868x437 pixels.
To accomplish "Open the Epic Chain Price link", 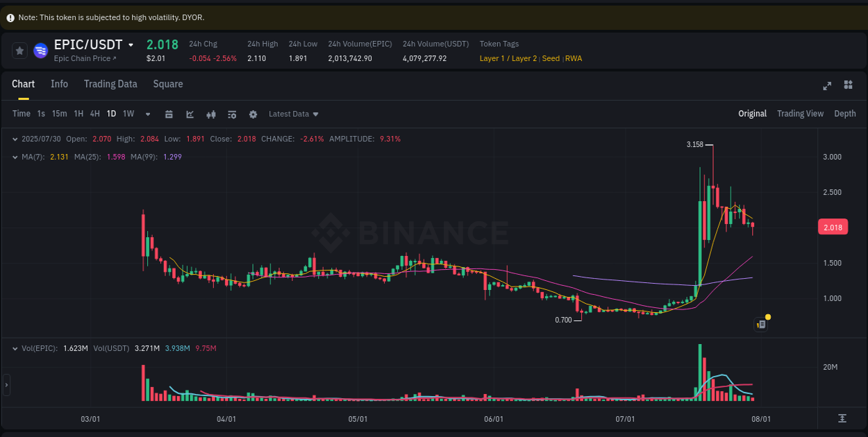I will (x=84, y=58).
